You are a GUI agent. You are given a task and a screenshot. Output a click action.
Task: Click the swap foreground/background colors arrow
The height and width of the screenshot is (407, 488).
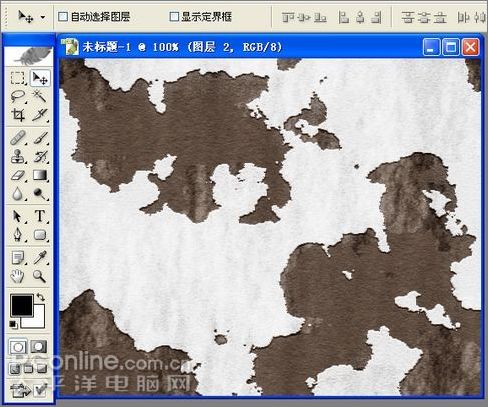pyautogui.click(x=40, y=297)
